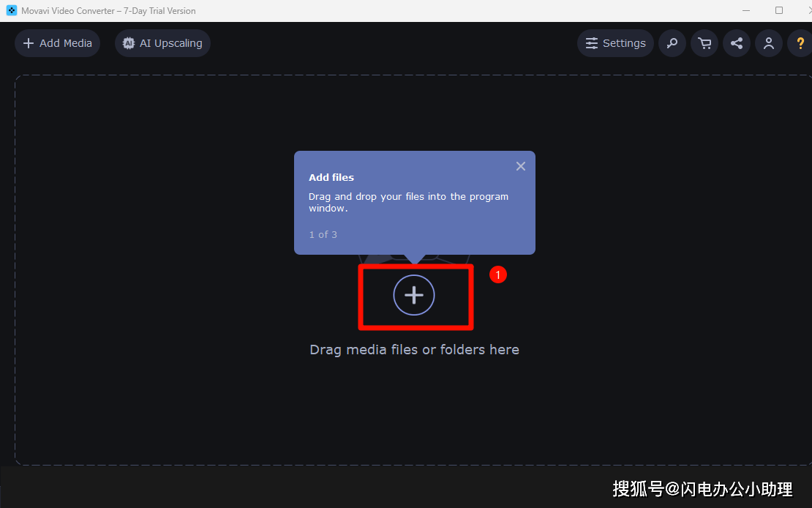Click the Add Media button
The width and height of the screenshot is (812, 508).
click(58, 43)
